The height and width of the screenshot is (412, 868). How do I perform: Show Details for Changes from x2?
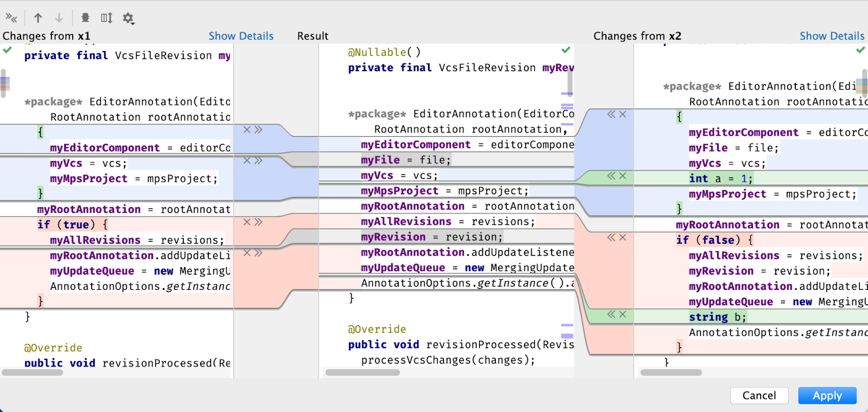832,36
